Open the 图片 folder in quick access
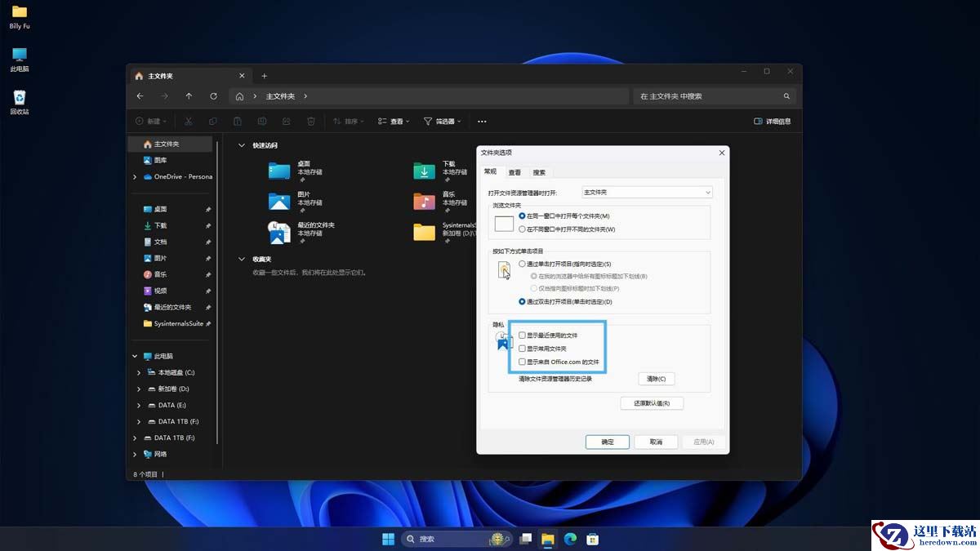 coord(279,201)
